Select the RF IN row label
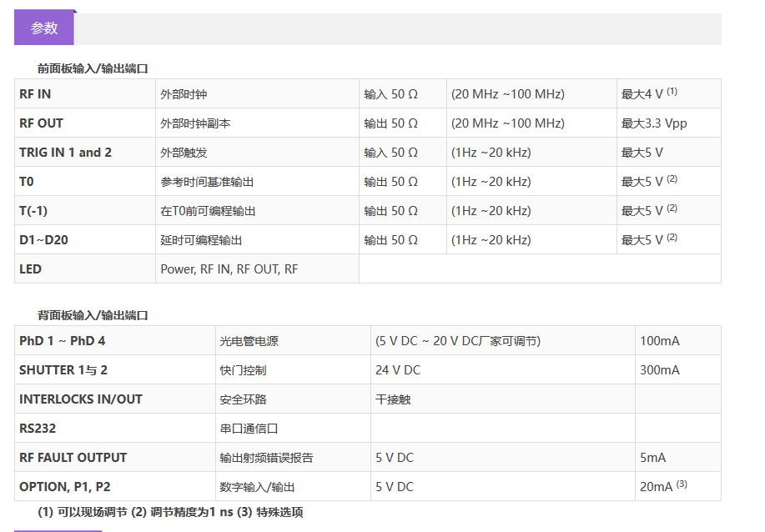The image size is (765, 532). pos(35,94)
